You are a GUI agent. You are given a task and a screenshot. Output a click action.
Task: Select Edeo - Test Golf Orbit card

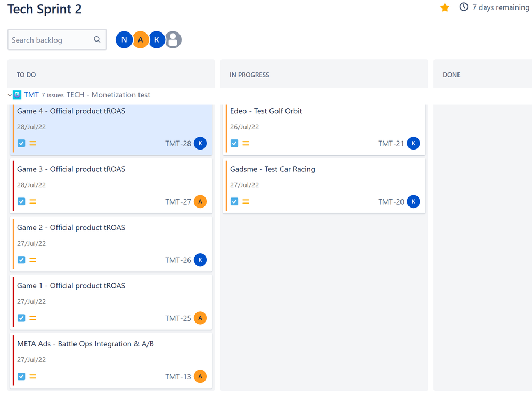pyautogui.click(x=324, y=129)
